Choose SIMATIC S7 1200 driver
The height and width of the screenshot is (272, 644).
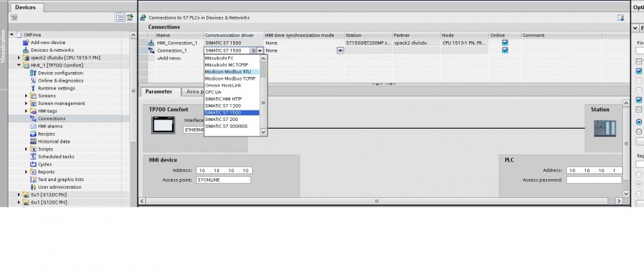pos(232,106)
